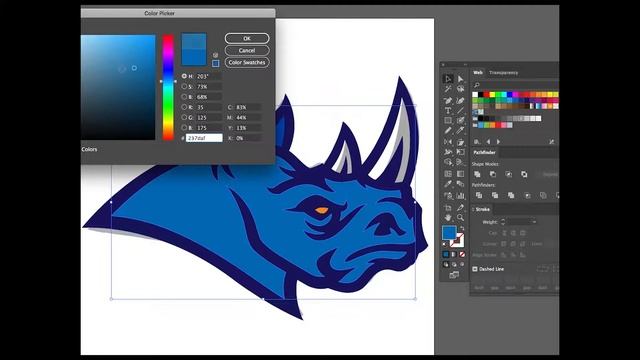Click the blue Fill swatch in toolbar

pos(449,233)
